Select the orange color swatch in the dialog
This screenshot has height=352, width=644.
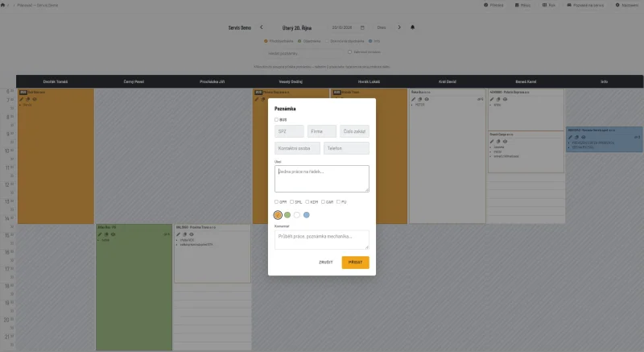coord(278,215)
